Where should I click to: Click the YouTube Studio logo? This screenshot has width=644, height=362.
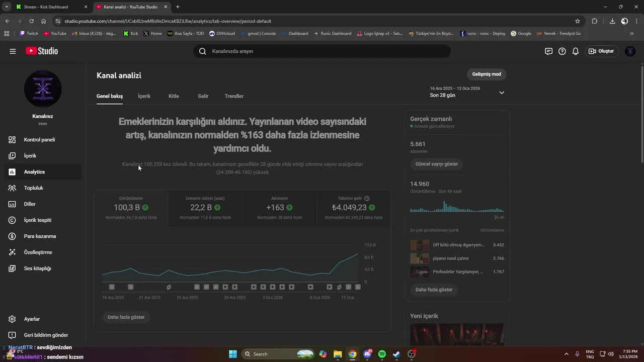coord(42,51)
